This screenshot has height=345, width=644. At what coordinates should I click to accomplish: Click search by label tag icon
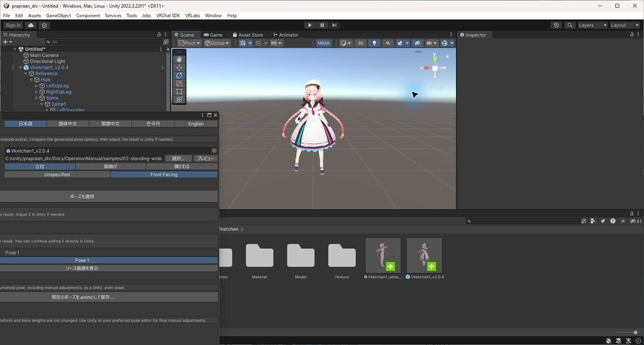point(602,221)
